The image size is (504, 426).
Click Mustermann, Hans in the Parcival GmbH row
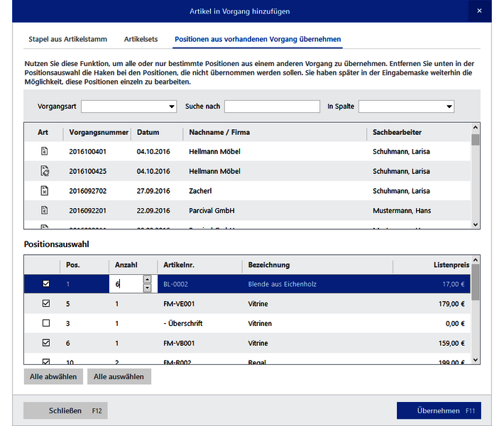[x=402, y=211]
